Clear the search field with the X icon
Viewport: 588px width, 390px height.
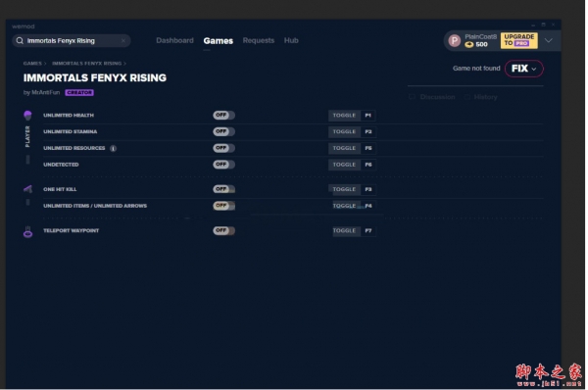123,40
